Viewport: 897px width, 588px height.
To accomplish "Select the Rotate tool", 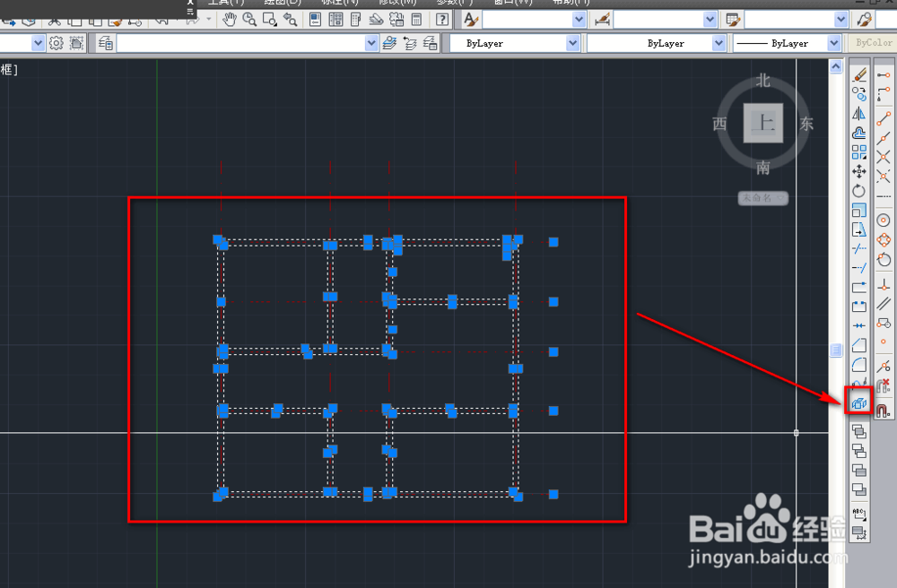I will coord(858,191).
